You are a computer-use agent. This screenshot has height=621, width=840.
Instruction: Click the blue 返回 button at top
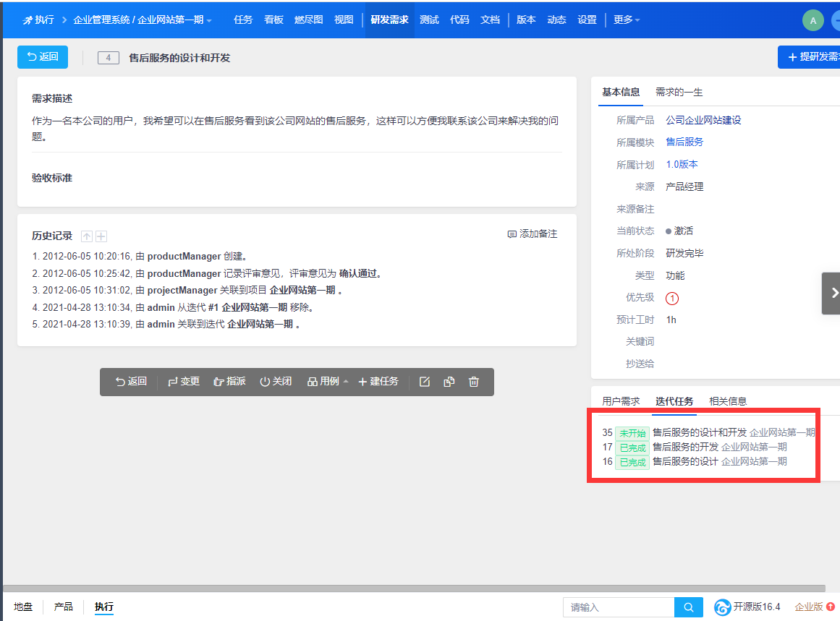[x=42, y=56]
